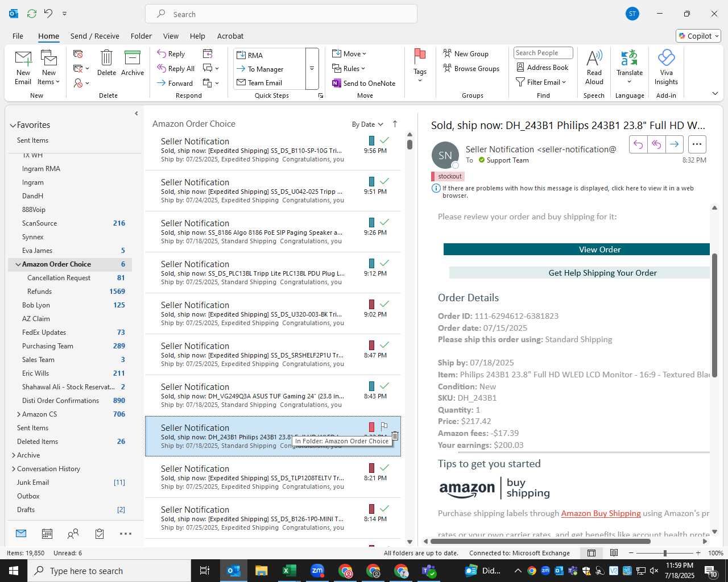
Task: Open the File menu
Action: [18, 36]
